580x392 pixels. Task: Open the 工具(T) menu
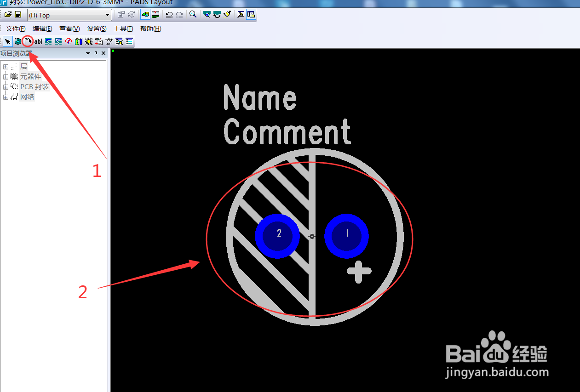[123, 29]
